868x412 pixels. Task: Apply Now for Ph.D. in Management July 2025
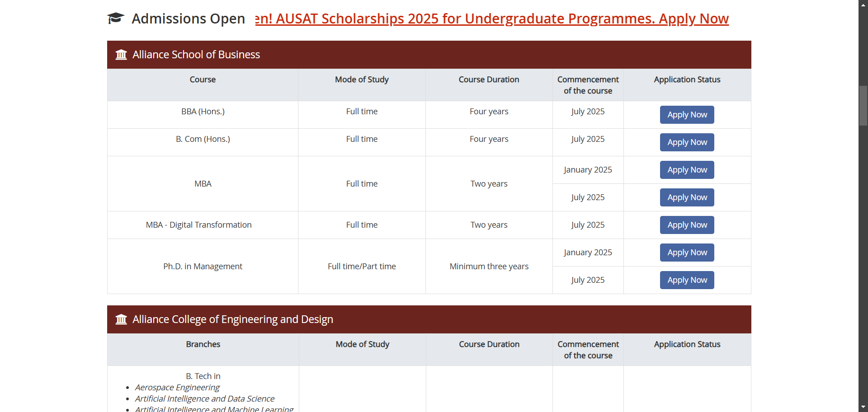(687, 280)
